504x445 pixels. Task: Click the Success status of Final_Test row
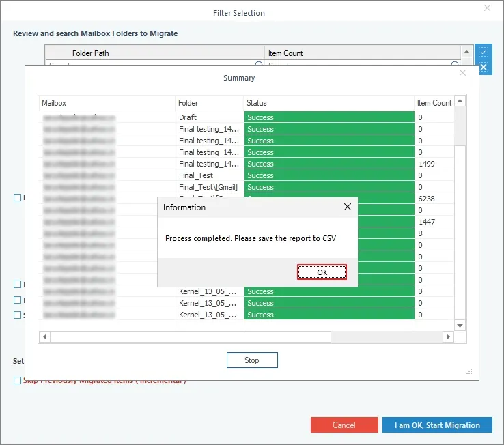[x=329, y=175]
